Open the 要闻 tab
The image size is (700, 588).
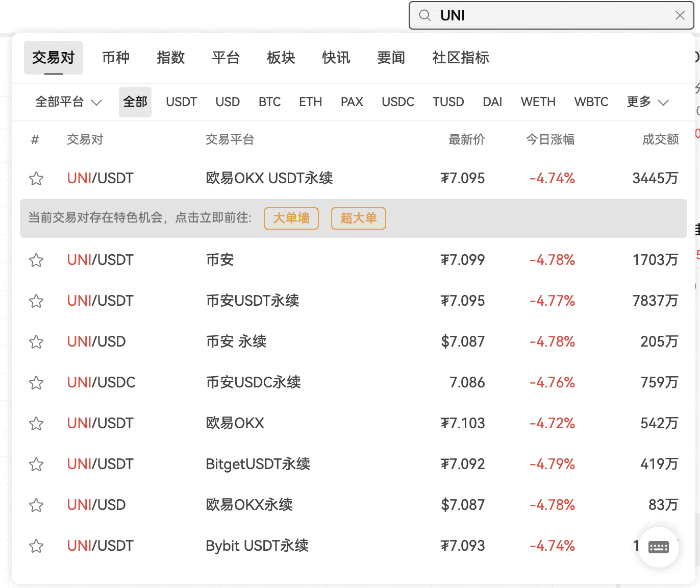click(391, 58)
